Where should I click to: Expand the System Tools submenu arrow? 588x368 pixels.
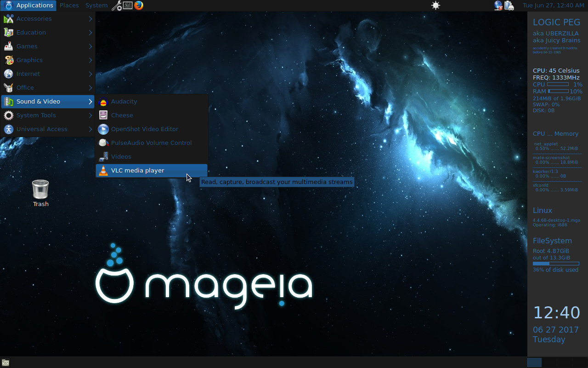[x=90, y=115]
